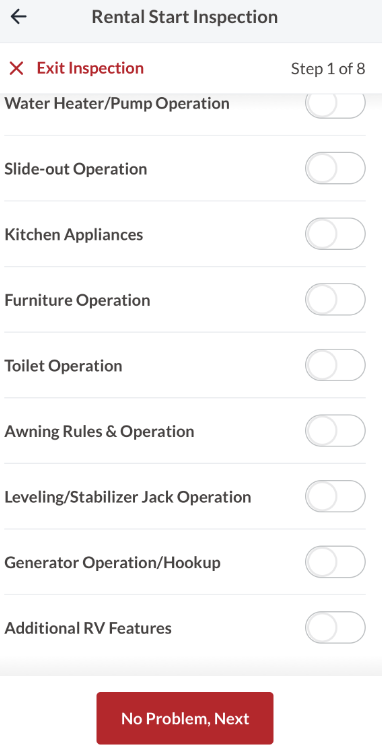Screen dimensions: 388x754
Task: Click the Rental Start Inspection title
Action: [185, 17]
